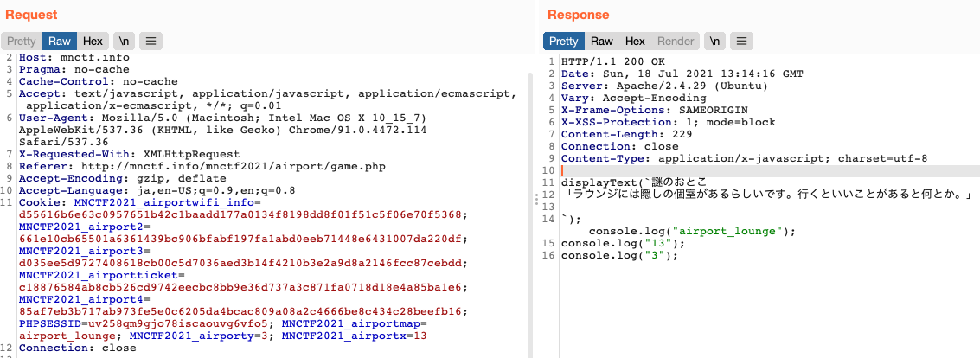Click console.log("airport_lounge") line
The height and width of the screenshot is (358, 980).
tap(693, 231)
